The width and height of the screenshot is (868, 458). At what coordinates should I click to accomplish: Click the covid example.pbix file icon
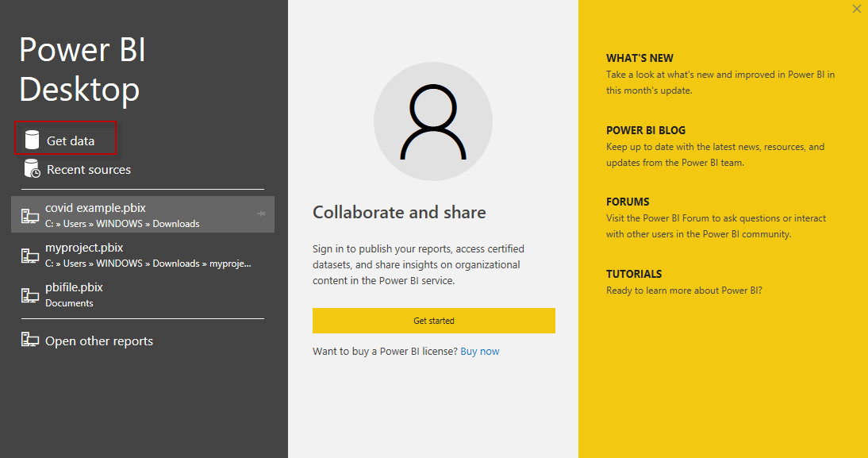pos(30,215)
